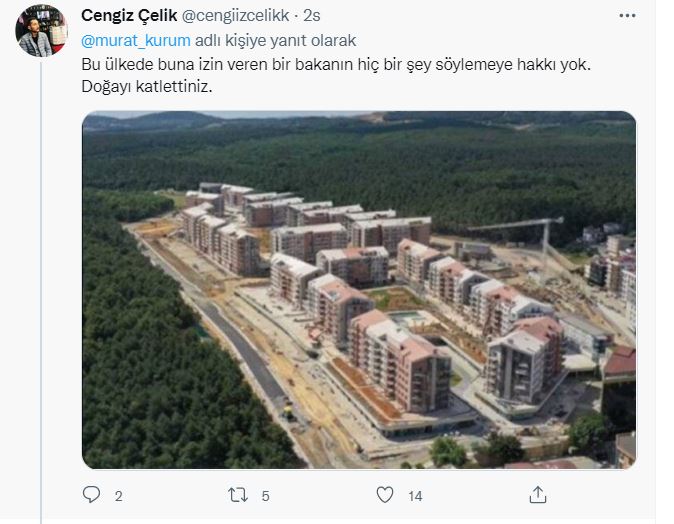Like the tweet with the heart icon

click(x=385, y=495)
